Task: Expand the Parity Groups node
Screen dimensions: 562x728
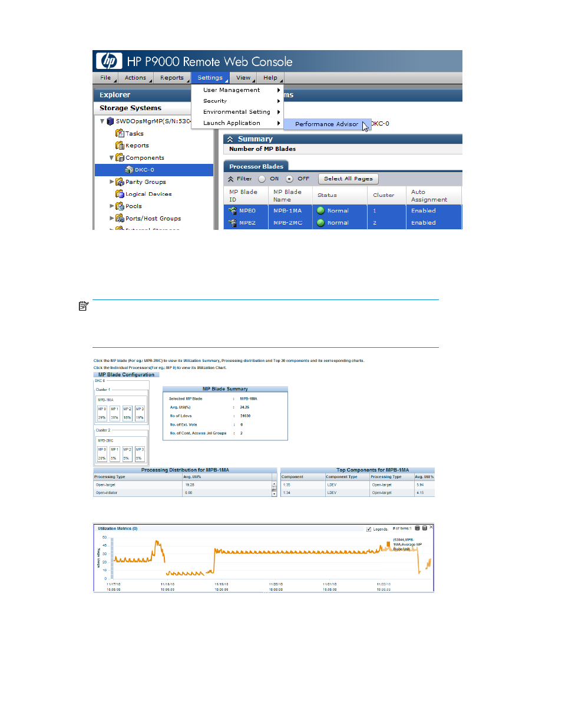Action: pos(112,182)
